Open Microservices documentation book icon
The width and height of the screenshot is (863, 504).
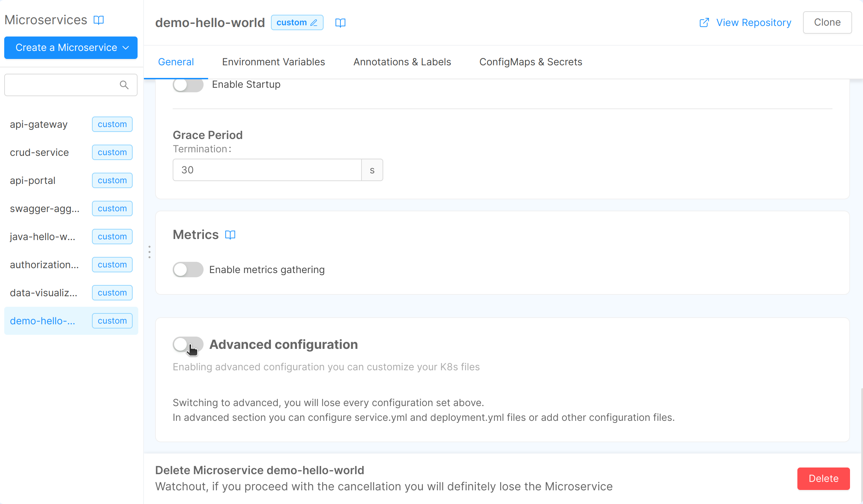pyautogui.click(x=99, y=20)
